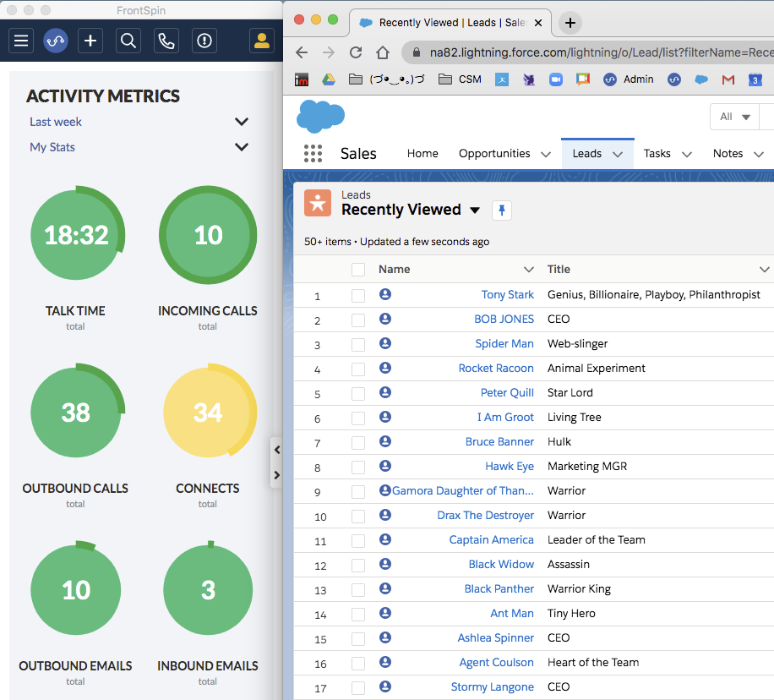Click the FrontSpin alert exclamation icon
Image resolution: width=774 pixels, height=700 pixels.
coord(204,41)
